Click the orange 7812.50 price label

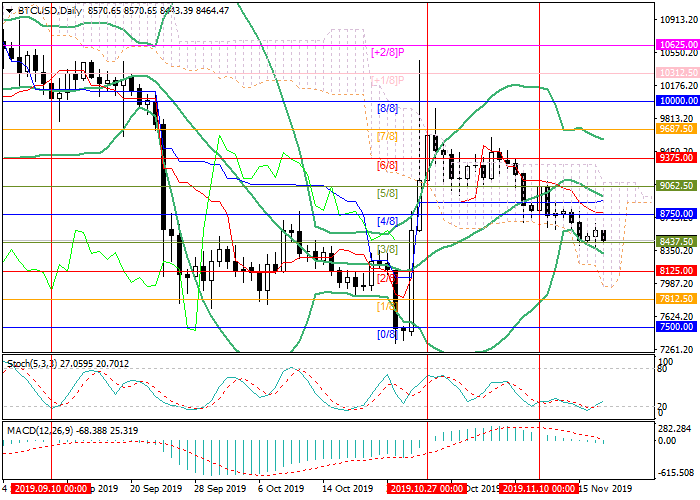pyautogui.click(x=677, y=298)
